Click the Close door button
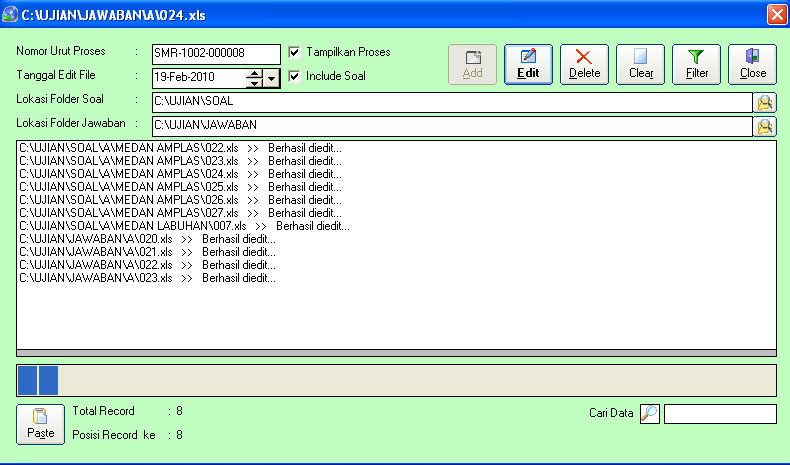This screenshot has width=790, height=465. tap(752, 63)
